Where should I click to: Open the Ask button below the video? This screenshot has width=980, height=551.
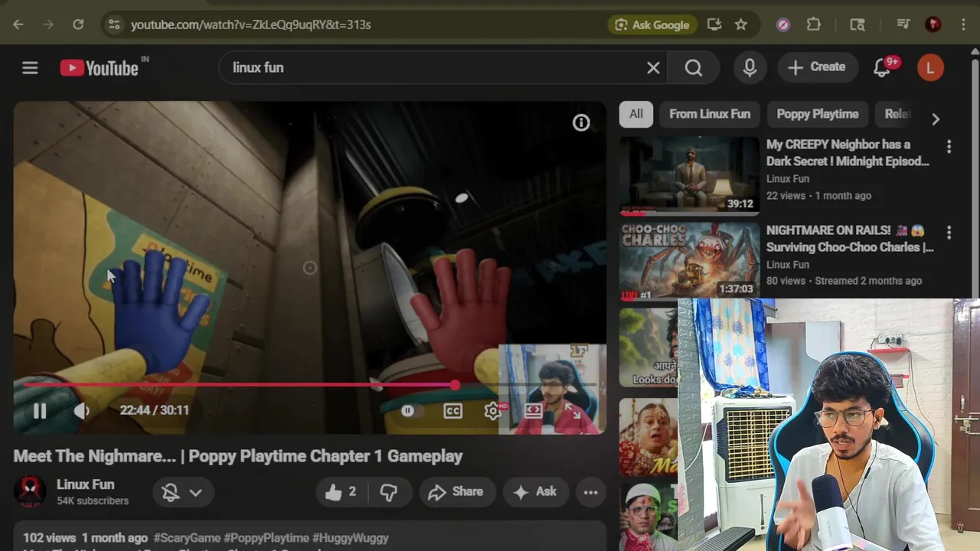535,492
